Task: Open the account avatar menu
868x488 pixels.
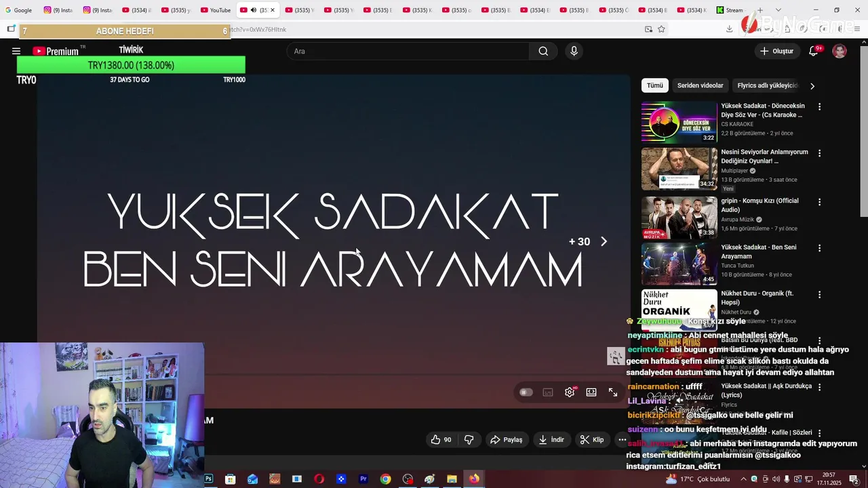Action: point(840,52)
